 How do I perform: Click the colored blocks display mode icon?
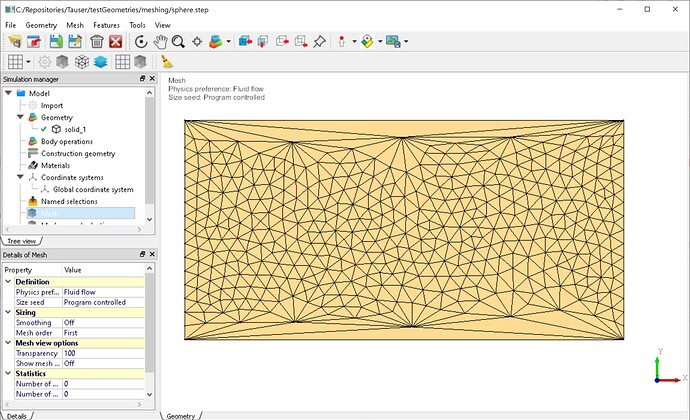tap(216, 42)
